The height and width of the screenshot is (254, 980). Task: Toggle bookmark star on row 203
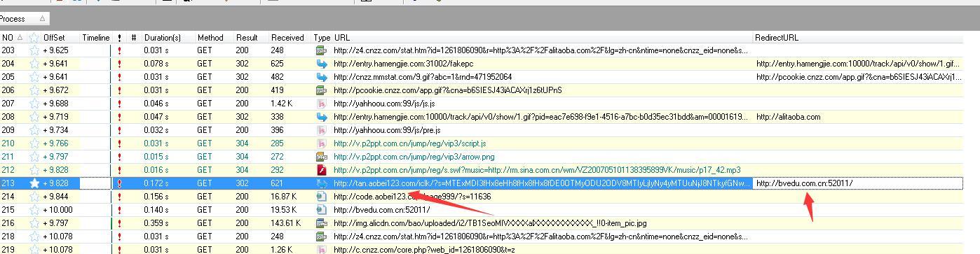coord(34,50)
